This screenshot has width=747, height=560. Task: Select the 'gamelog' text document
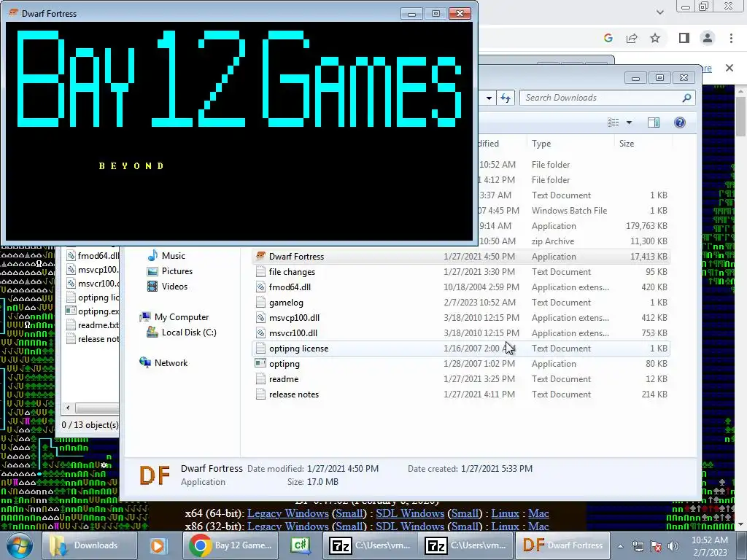tap(286, 303)
